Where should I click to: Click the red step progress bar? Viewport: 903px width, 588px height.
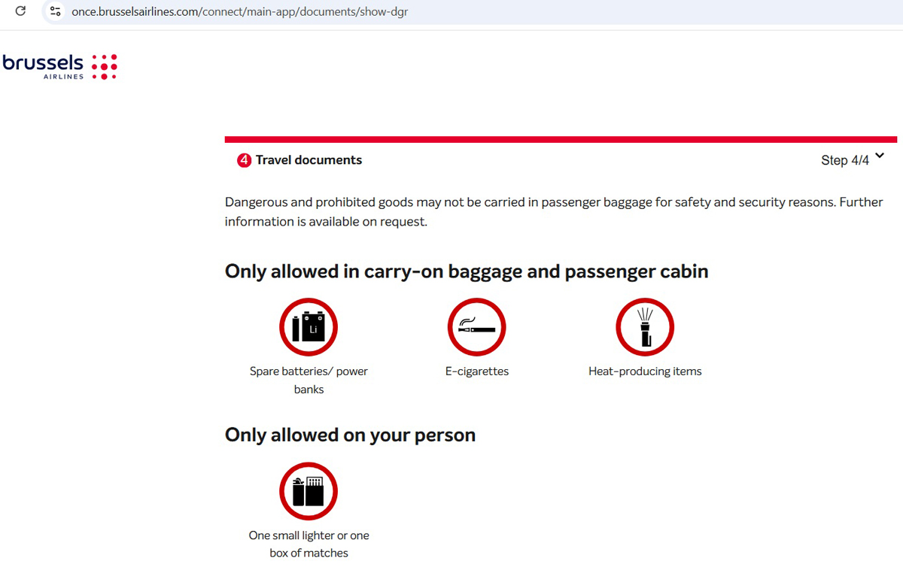tap(561, 139)
